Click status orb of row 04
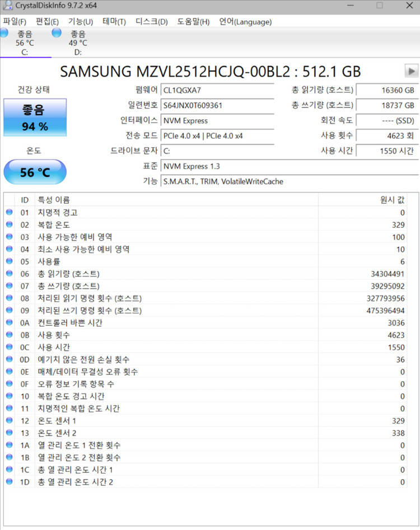This screenshot has width=420, height=530. tap(10, 249)
